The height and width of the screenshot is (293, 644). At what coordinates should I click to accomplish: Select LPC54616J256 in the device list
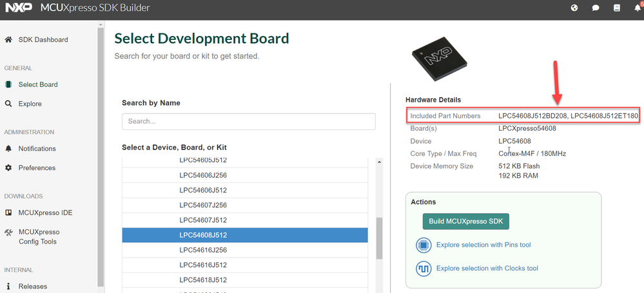[203, 250]
